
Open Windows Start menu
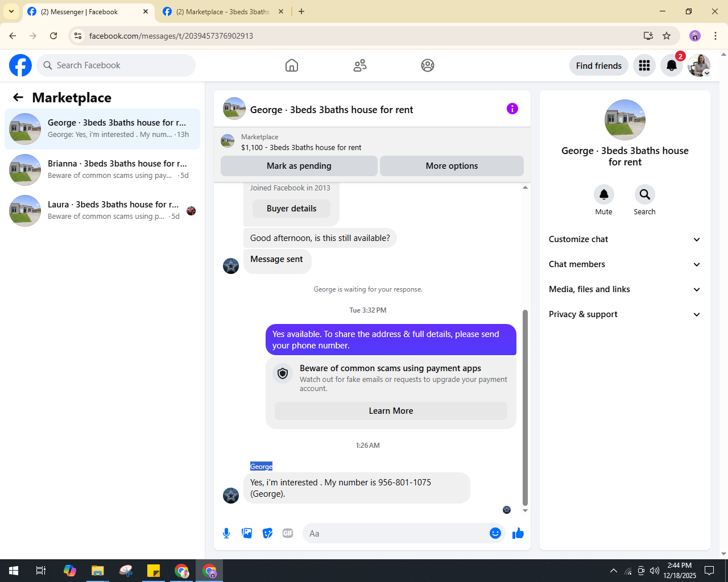click(x=14, y=571)
